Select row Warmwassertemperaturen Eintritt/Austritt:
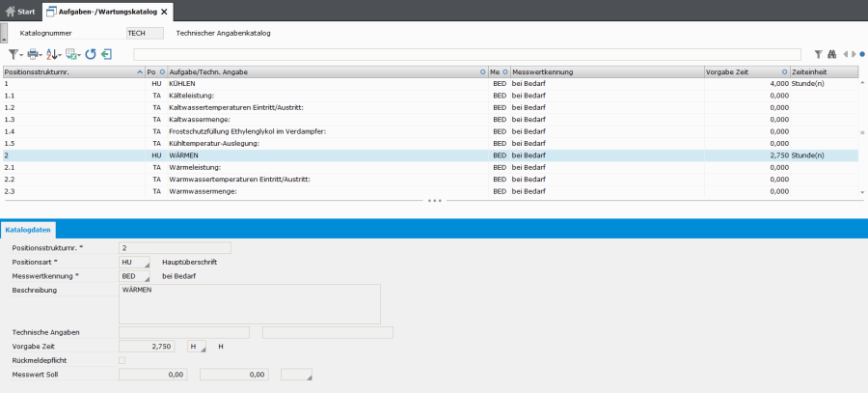The width and height of the screenshot is (868, 393). pyautogui.click(x=431, y=180)
